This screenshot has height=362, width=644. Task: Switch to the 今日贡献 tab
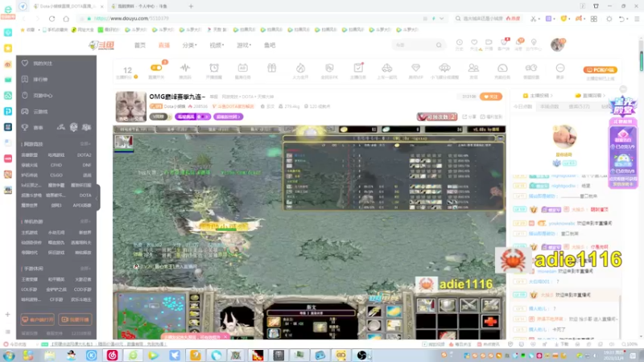(x=522, y=106)
